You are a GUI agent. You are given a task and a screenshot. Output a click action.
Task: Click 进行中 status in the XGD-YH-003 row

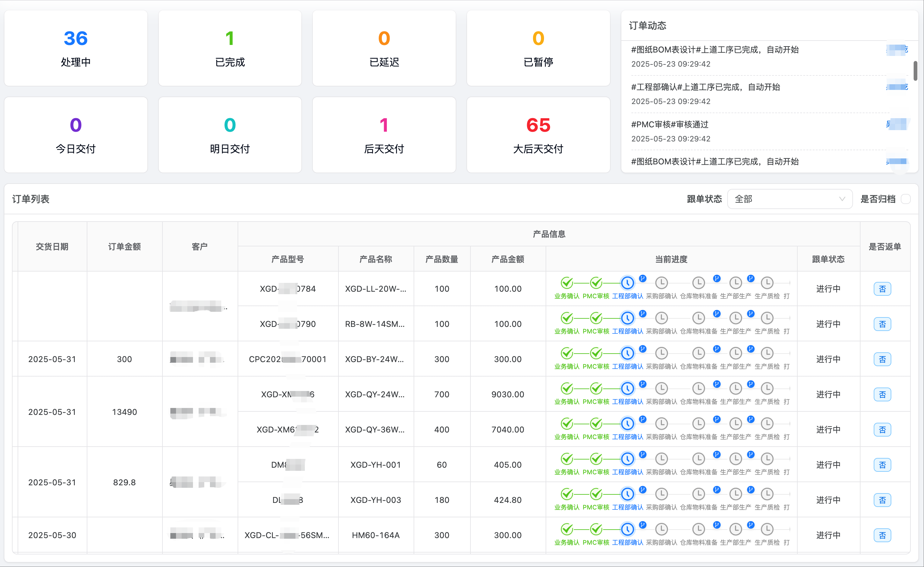pos(828,500)
